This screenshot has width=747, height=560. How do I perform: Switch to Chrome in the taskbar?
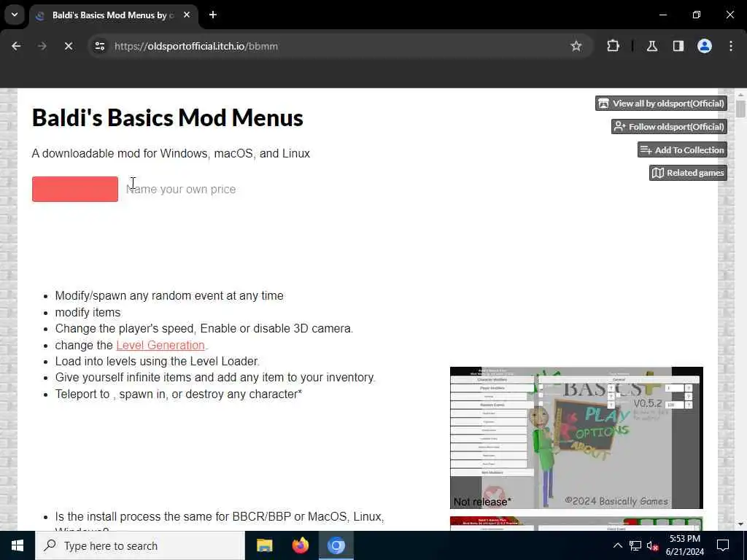[336, 545]
